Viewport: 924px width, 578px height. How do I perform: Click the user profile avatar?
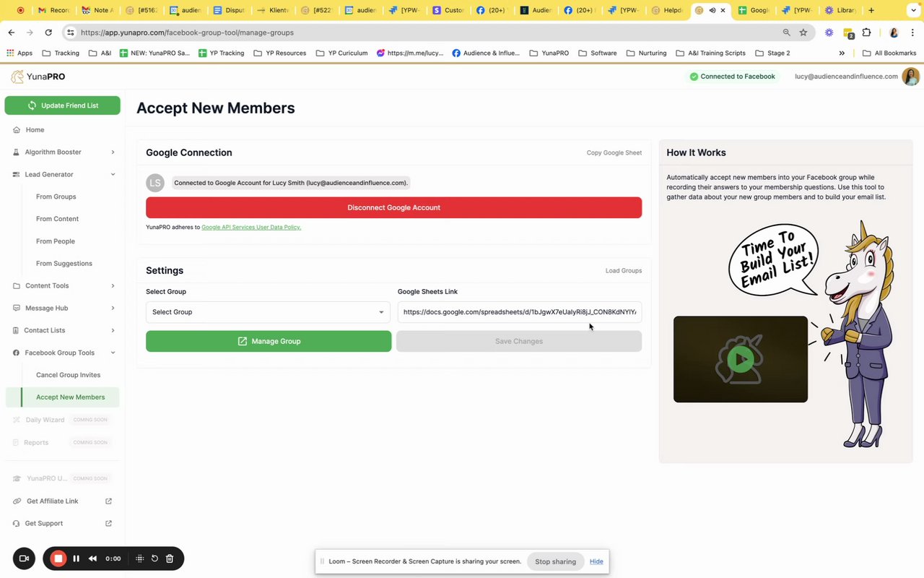point(911,77)
